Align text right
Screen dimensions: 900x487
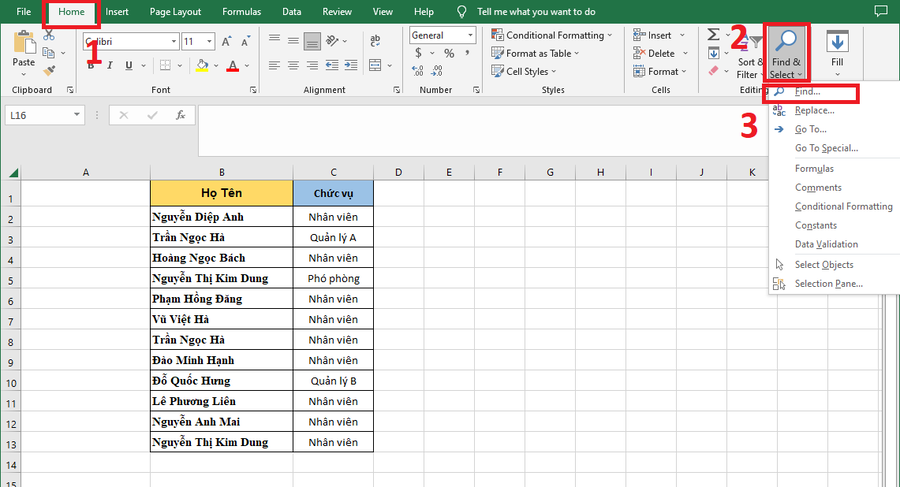(312, 65)
